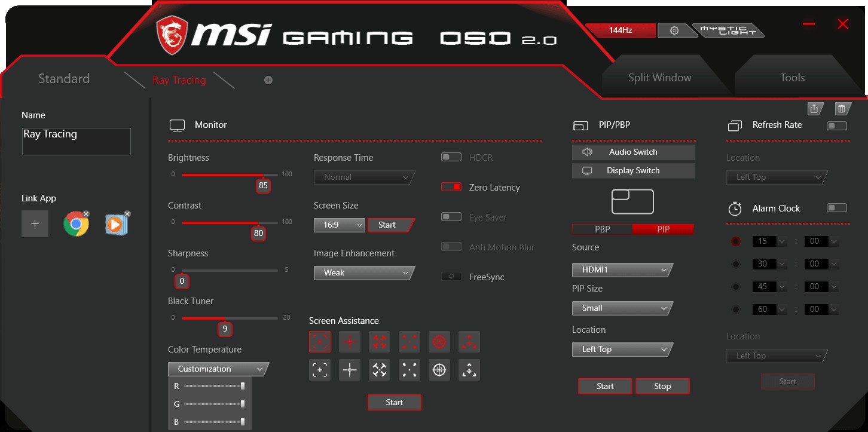Open the Refresh Rate Location dropdown
The width and height of the screenshot is (868, 432).
click(x=777, y=177)
